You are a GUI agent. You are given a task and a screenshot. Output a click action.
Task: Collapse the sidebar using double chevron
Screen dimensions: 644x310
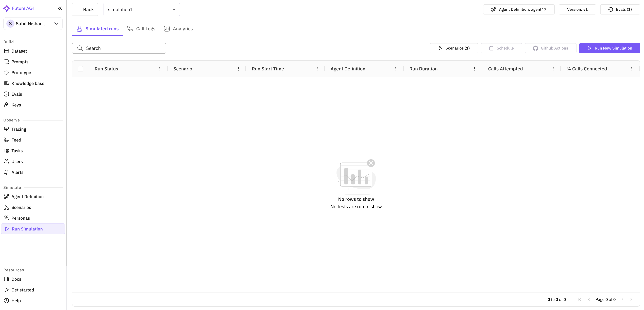click(x=60, y=8)
